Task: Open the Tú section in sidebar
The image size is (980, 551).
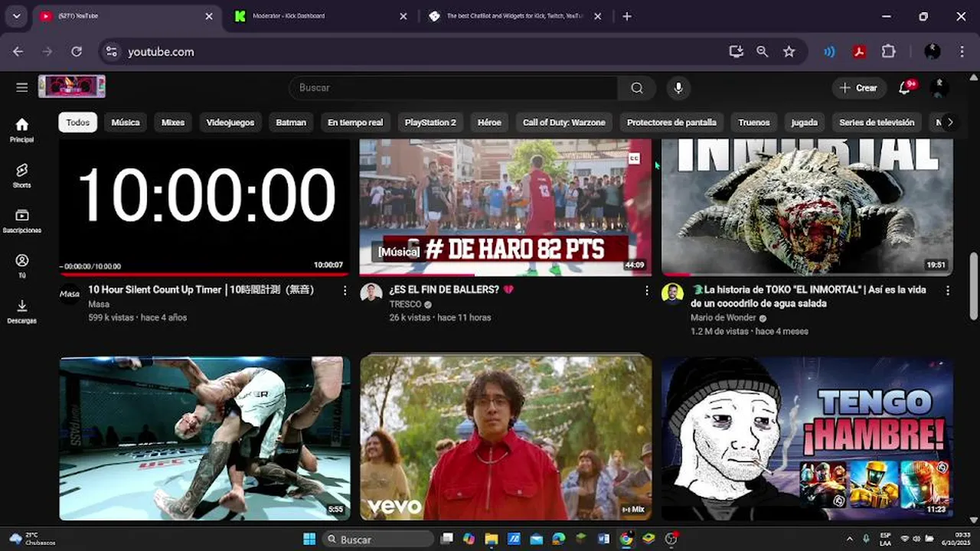Action: (x=21, y=266)
